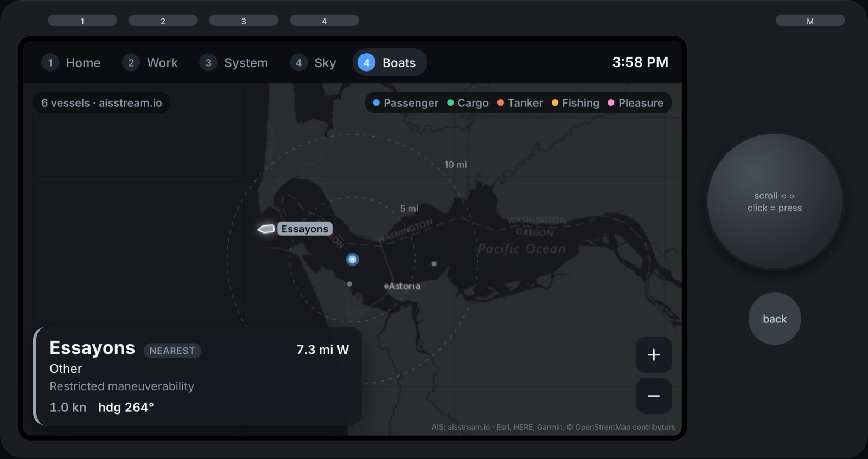
Task: Select the Boats tab
Action: click(x=390, y=63)
